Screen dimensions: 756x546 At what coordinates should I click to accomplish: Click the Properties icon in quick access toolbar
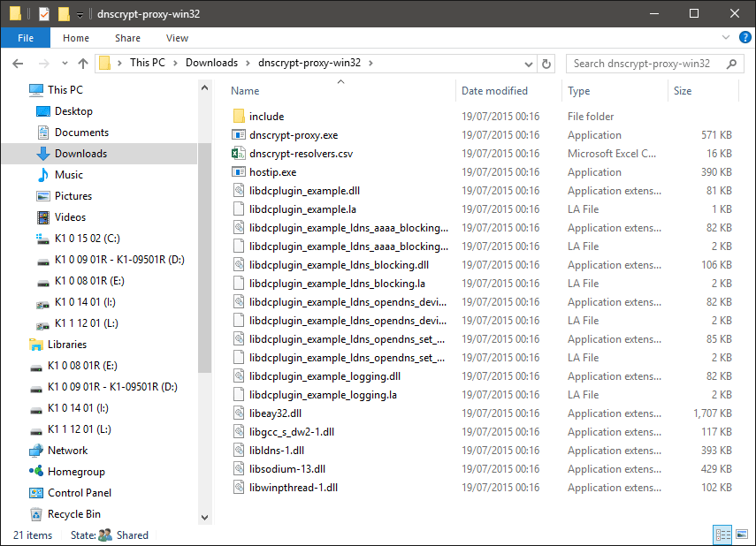44,14
